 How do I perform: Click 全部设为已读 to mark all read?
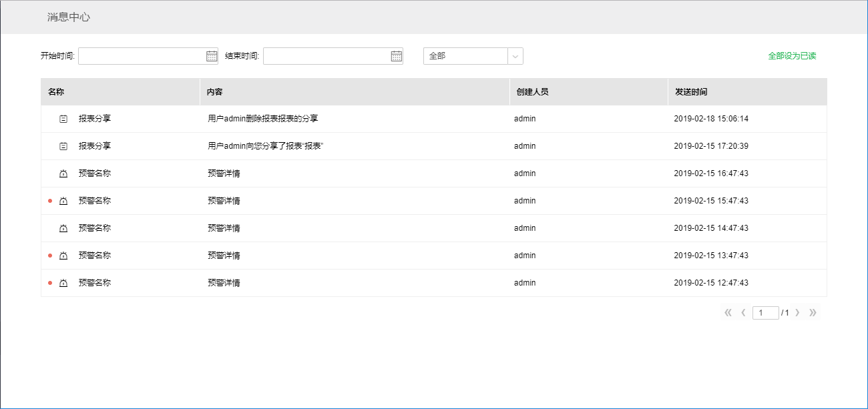792,56
